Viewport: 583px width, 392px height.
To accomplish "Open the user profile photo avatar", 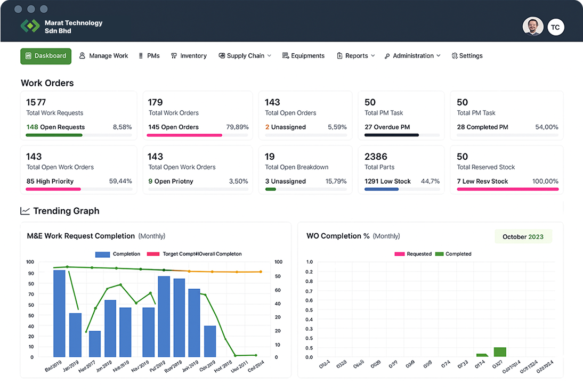I will (533, 27).
